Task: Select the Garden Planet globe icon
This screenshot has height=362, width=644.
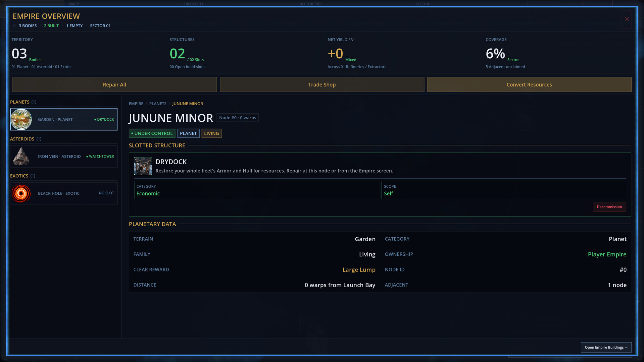Action: pyautogui.click(x=21, y=119)
